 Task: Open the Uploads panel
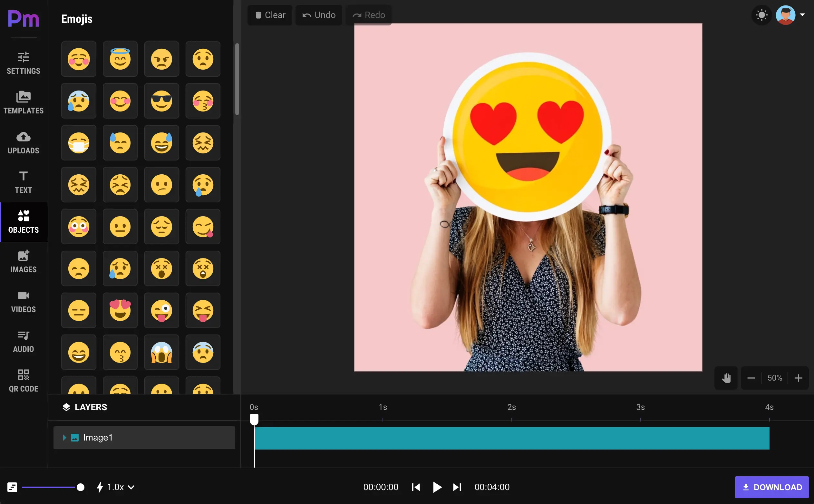[23, 142]
